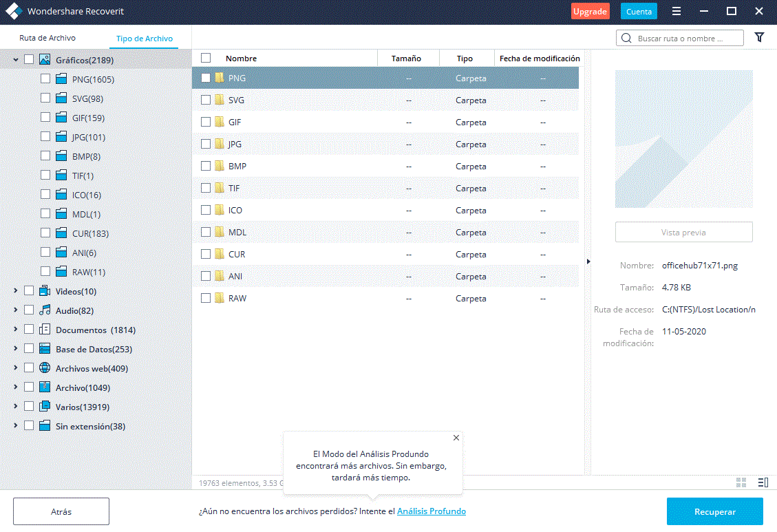Screen dimensions: 777x532
Task: Switch to Ruta de Archivo tab
Action: [47, 38]
